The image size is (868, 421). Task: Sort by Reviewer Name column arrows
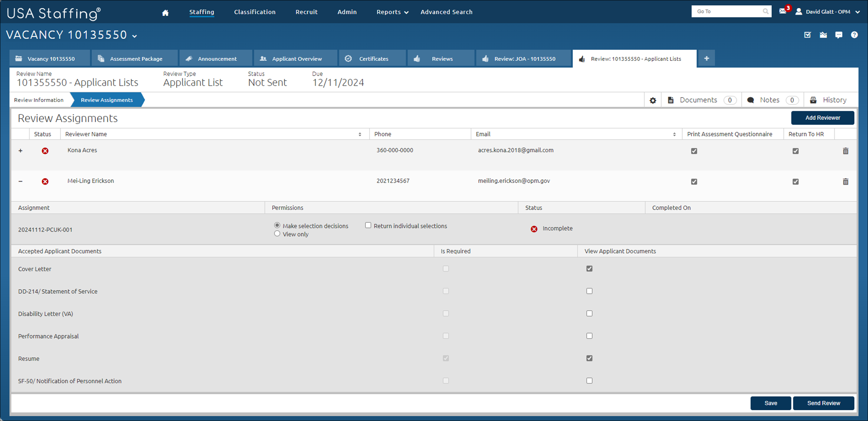coord(360,134)
